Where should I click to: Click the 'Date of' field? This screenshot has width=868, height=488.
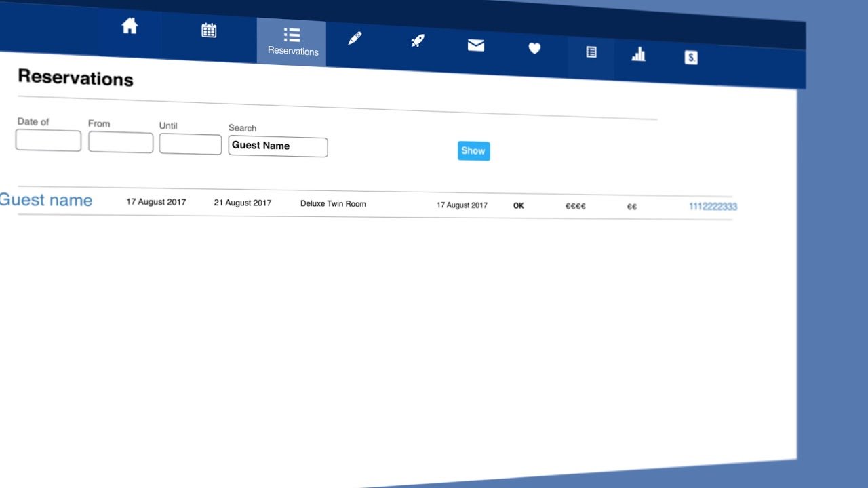tap(48, 141)
